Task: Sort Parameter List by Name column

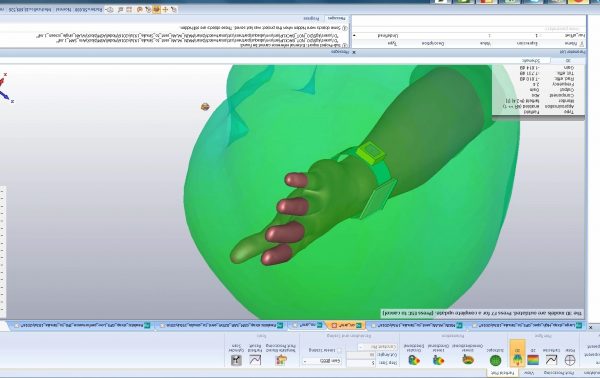Action: (x=570, y=44)
